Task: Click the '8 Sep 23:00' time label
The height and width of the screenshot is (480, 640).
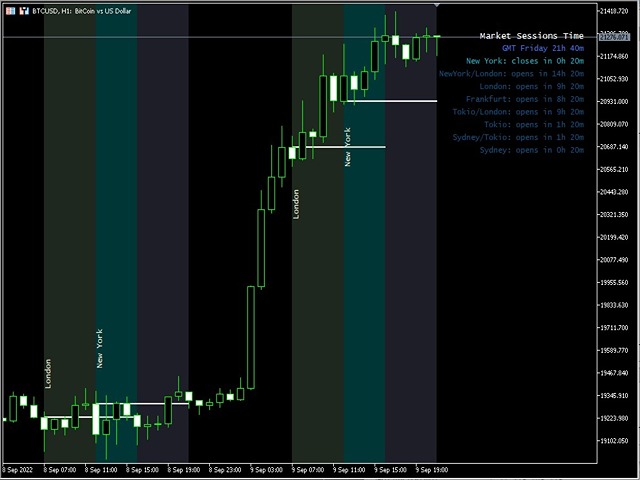Action: coord(225,470)
